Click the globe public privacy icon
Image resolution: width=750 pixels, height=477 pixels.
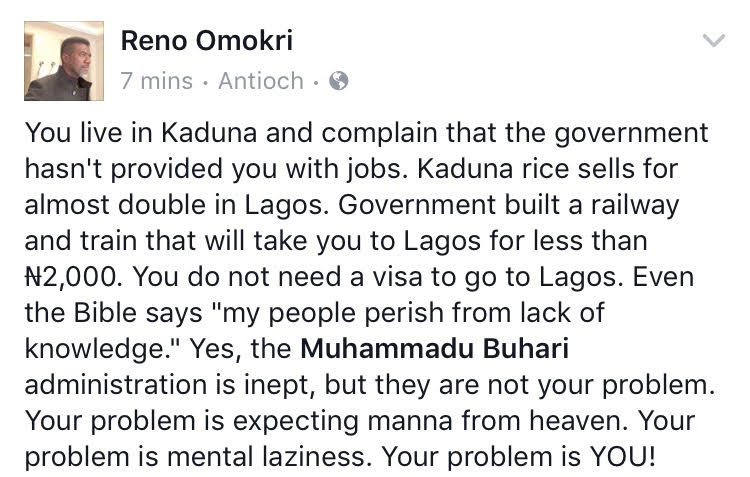coord(339,82)
